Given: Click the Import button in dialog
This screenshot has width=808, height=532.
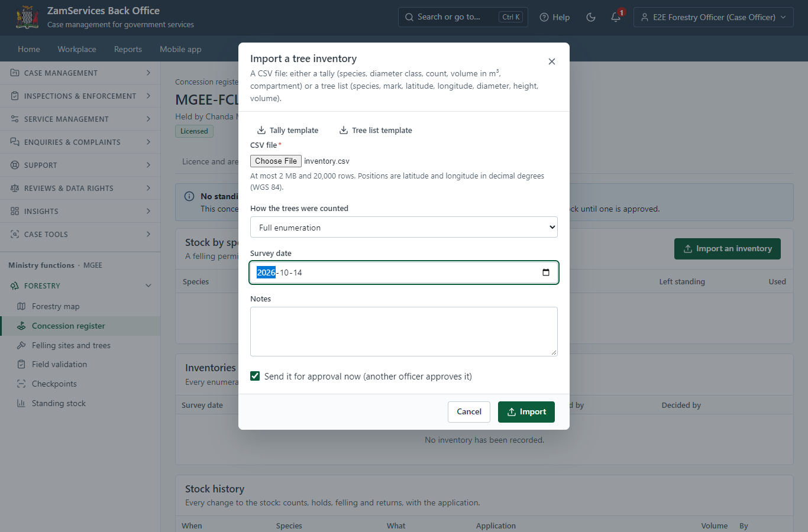Looking at the screenshot, I should point(526,412).
